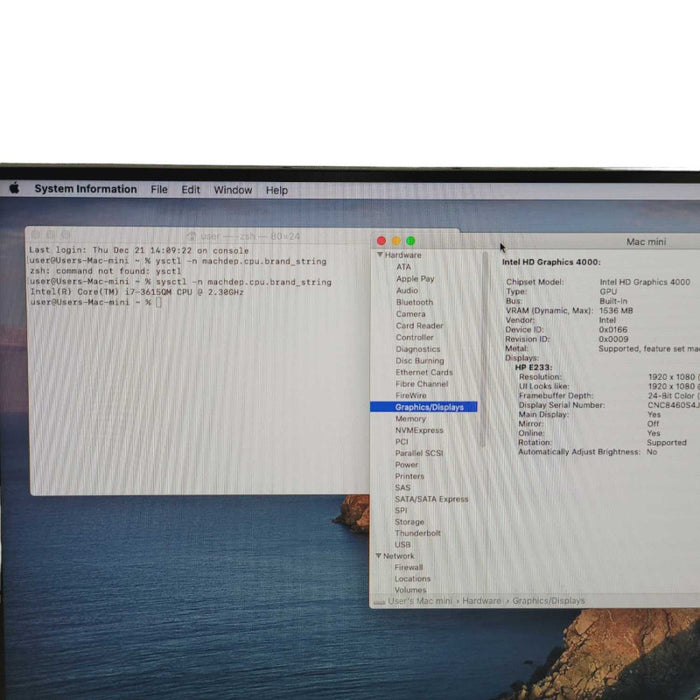The image size is (700, 700).
Task: Click the Intel HD Graphics 4000 heading
Action: pos(551,262)
